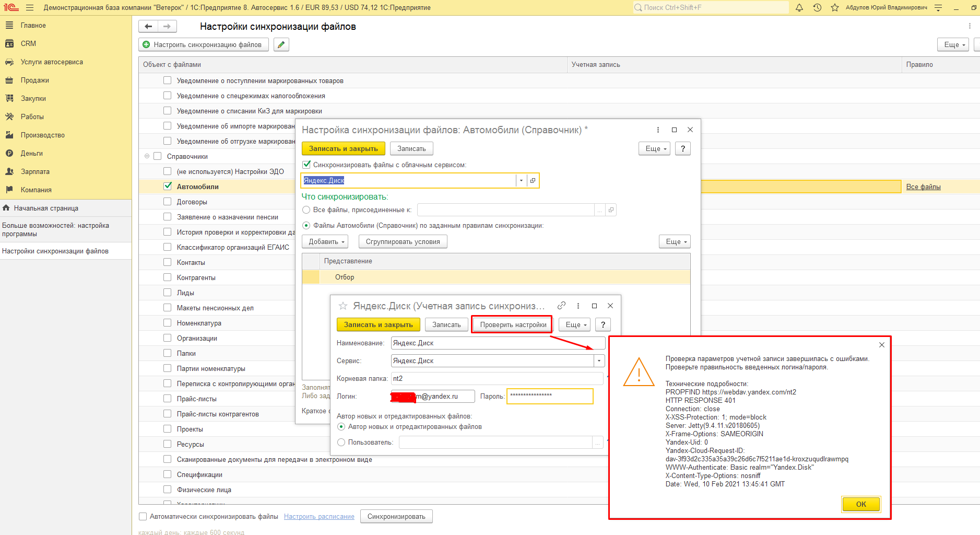Screen dimensions: 980x535
Task: Open Закупки section in sidebar
Action: pos(33,98)
